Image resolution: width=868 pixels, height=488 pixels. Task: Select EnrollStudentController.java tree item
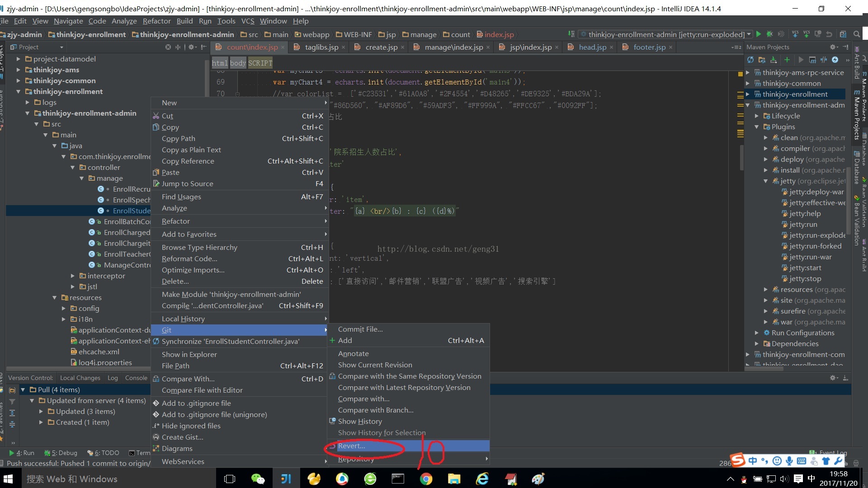131,210
